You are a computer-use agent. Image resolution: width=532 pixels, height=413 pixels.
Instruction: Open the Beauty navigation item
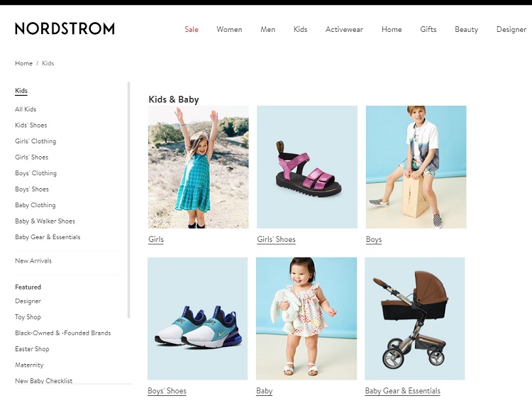click(x=466, y=30)
